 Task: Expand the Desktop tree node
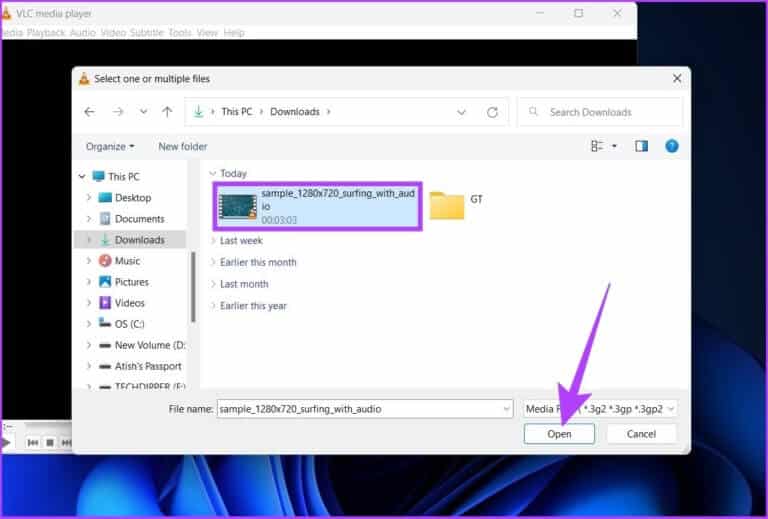click(89, 198)
